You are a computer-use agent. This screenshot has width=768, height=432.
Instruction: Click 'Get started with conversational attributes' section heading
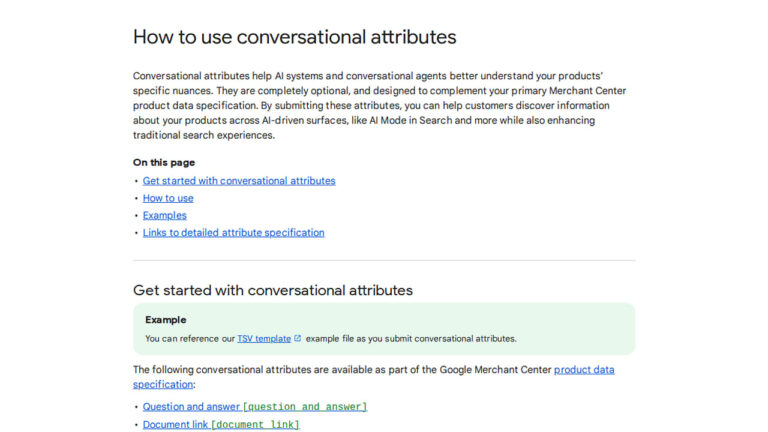pyautogui.click(x=273, y=290)
